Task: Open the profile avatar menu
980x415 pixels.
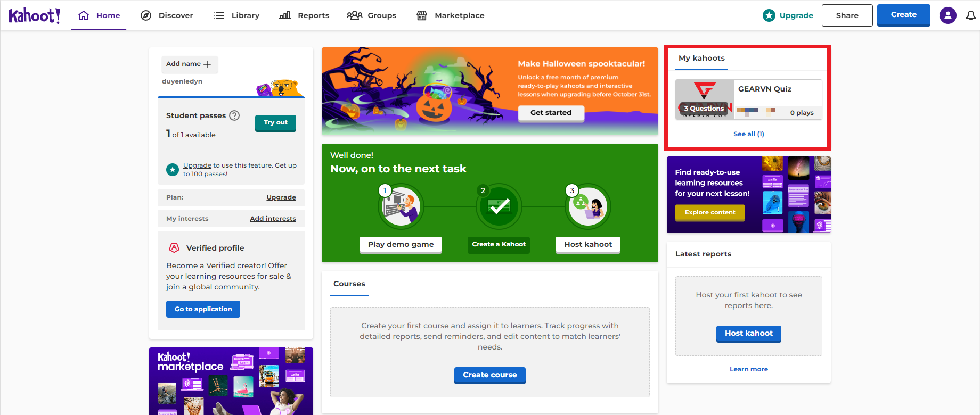Action: [x=948, y=15]
